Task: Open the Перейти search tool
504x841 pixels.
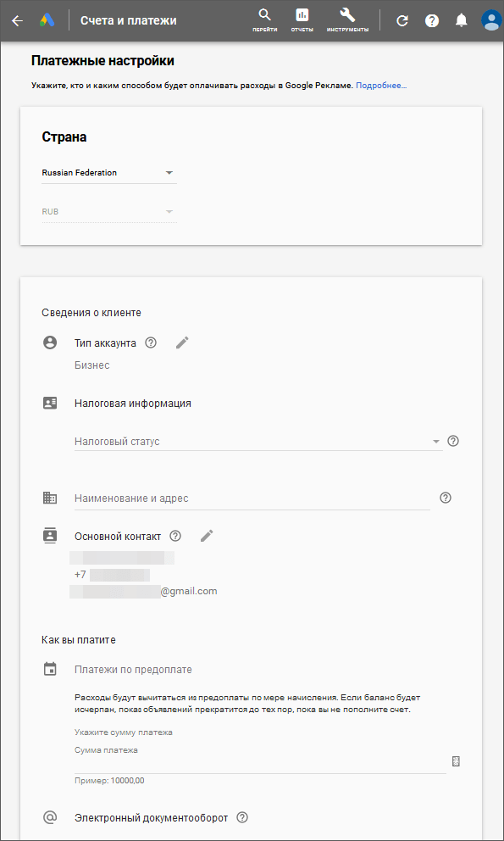Action: pyautogui.click(x=265, y=20)
